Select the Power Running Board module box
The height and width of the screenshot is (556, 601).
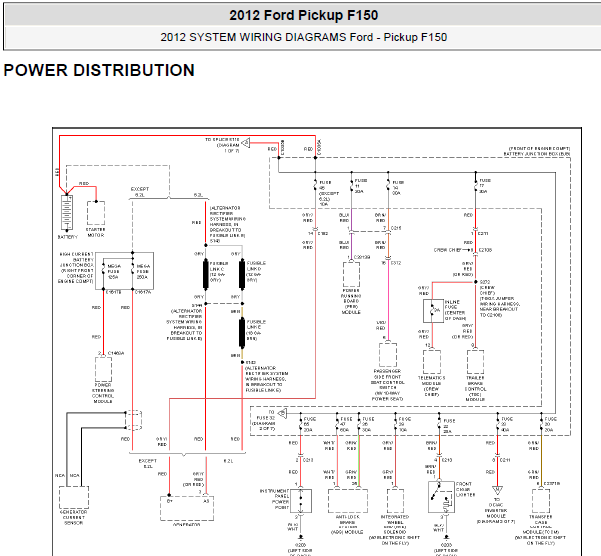351,274
